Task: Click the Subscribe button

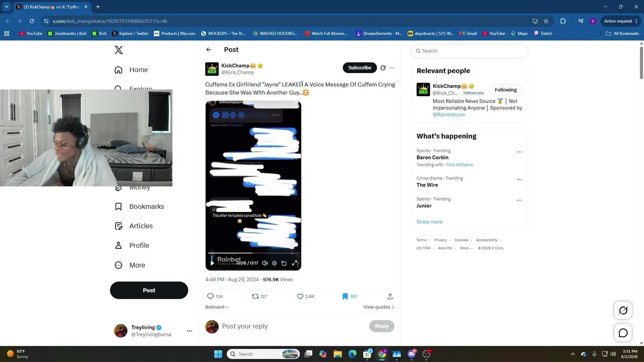Action: click(x=360, y=68)
